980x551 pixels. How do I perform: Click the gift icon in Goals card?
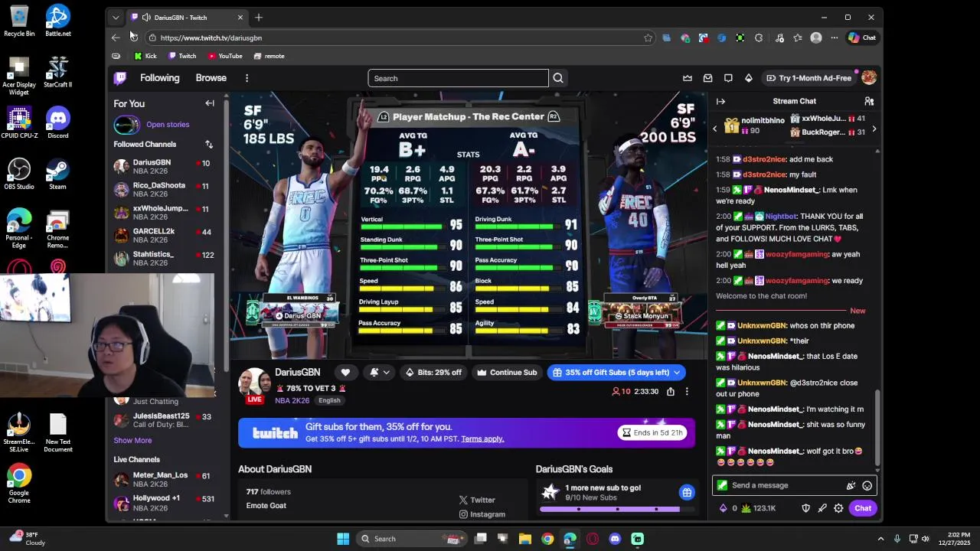pos(687,493)
